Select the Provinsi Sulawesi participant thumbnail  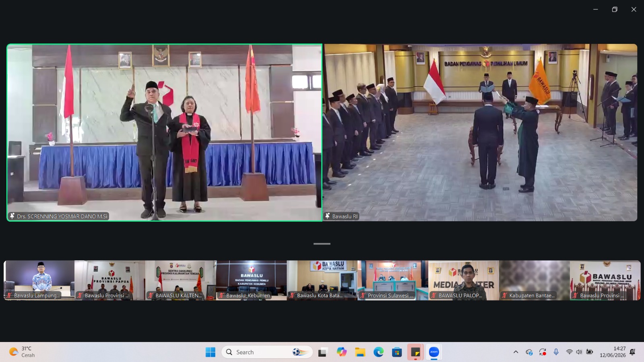[393, 280]
